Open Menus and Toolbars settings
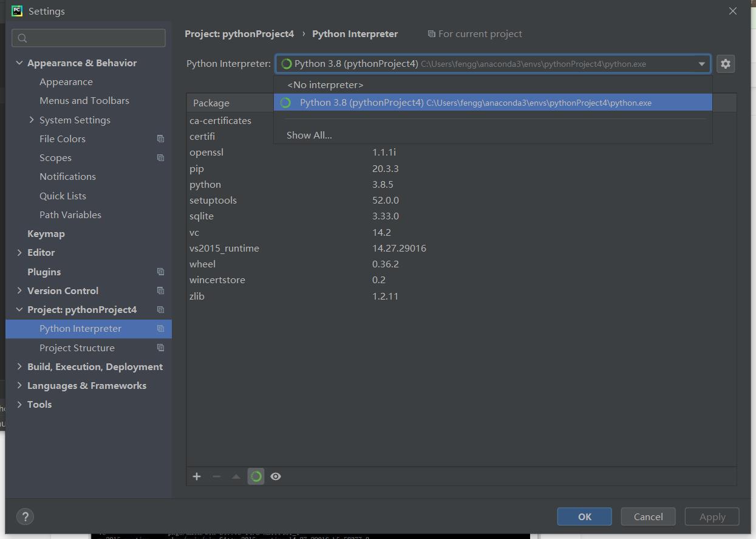 point(84,100)
